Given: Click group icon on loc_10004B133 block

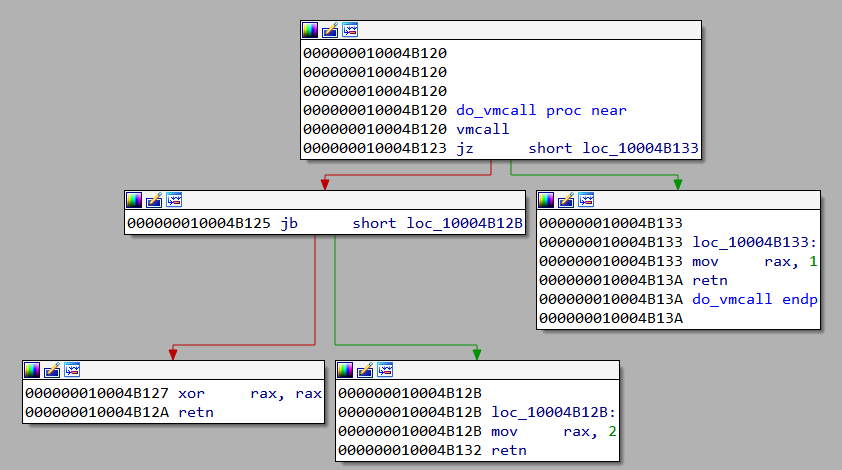Looking at the screenshot, I should pos(586,200).
